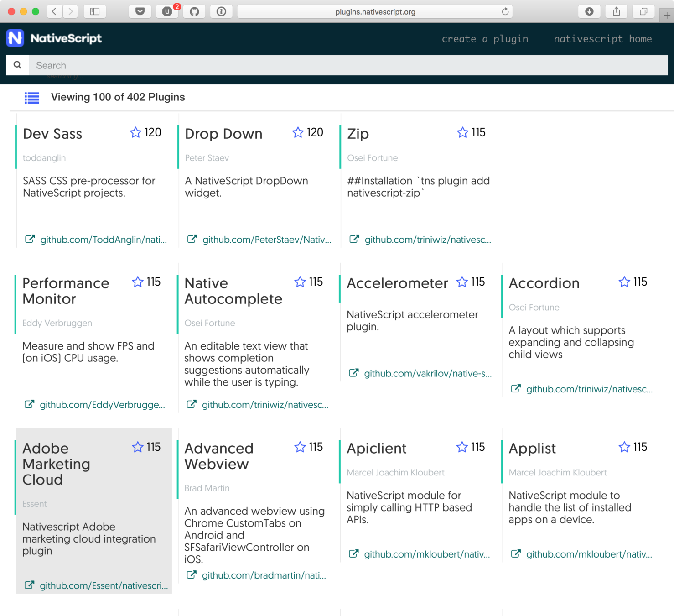
Task: Click the Drop Down plugin title
Action: click(223, 134)
